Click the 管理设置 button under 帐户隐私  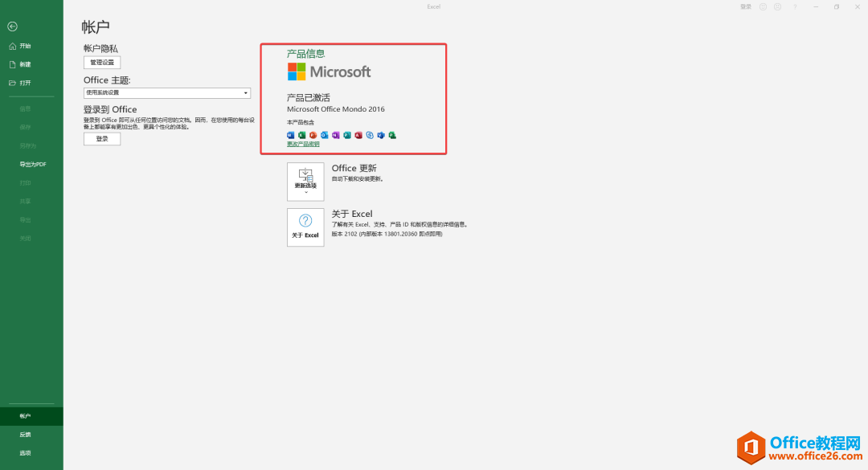[x=101, y=62]
